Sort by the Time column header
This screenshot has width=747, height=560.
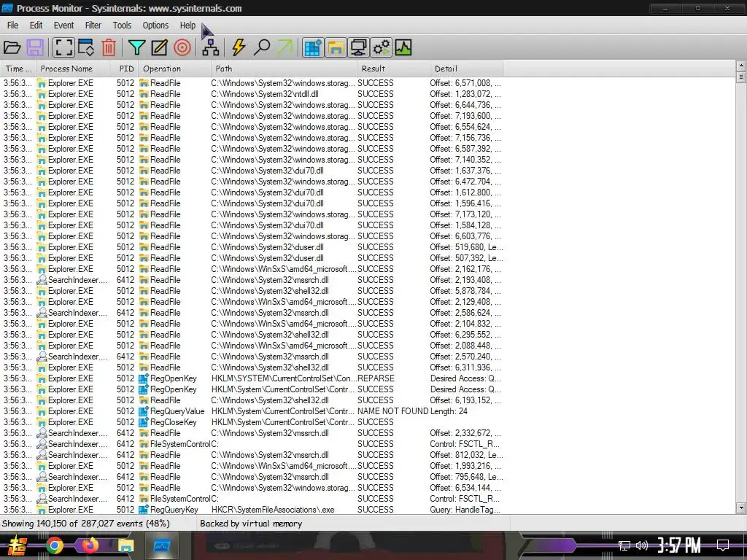click(x=18, y=69)
